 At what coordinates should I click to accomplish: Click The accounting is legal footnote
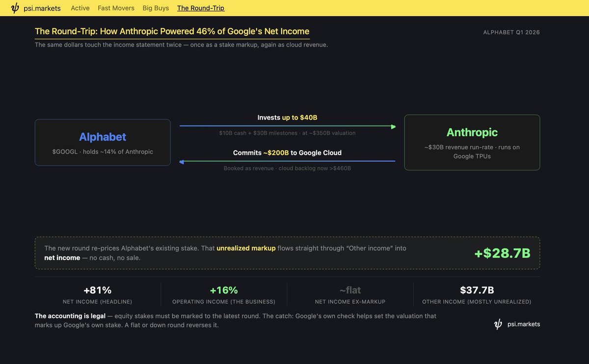click(x=235, y=320)
